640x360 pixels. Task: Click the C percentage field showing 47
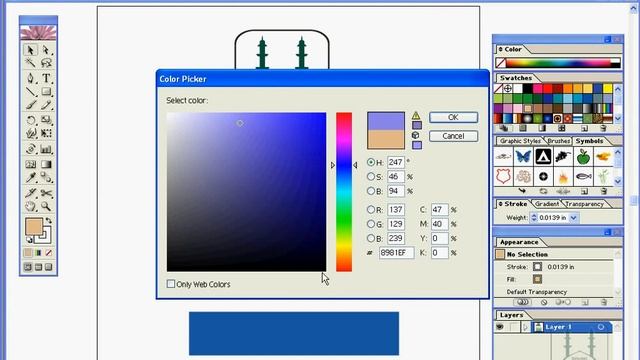439,209
